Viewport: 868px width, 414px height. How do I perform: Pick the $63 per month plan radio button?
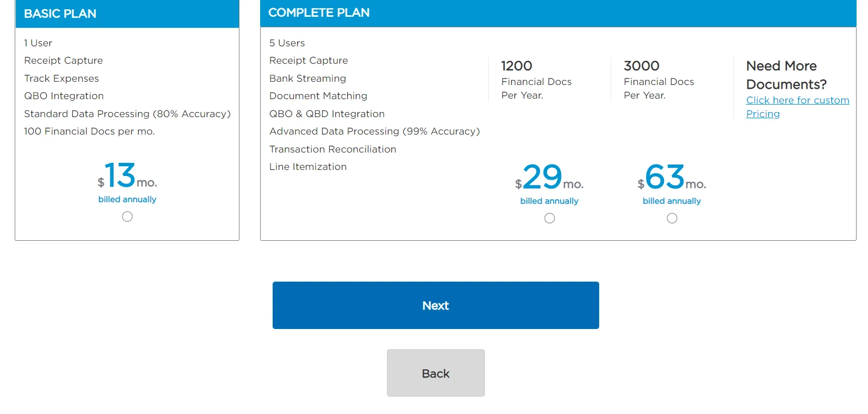(x=672, y=218)
